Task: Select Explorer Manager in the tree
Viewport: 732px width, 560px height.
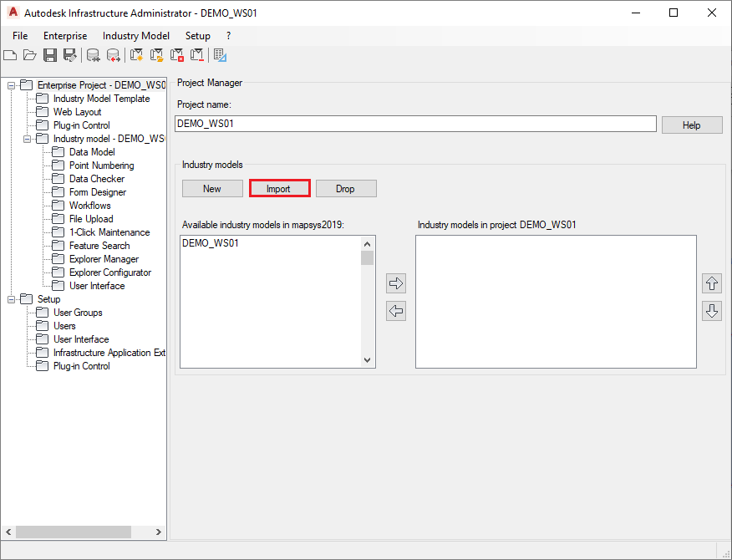Action: (x=104, y=259)
